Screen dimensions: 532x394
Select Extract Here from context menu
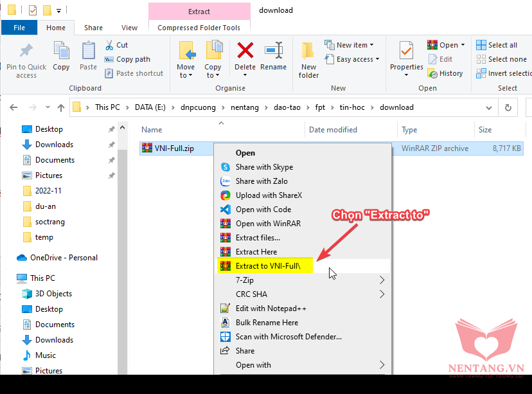pos(256,252)
